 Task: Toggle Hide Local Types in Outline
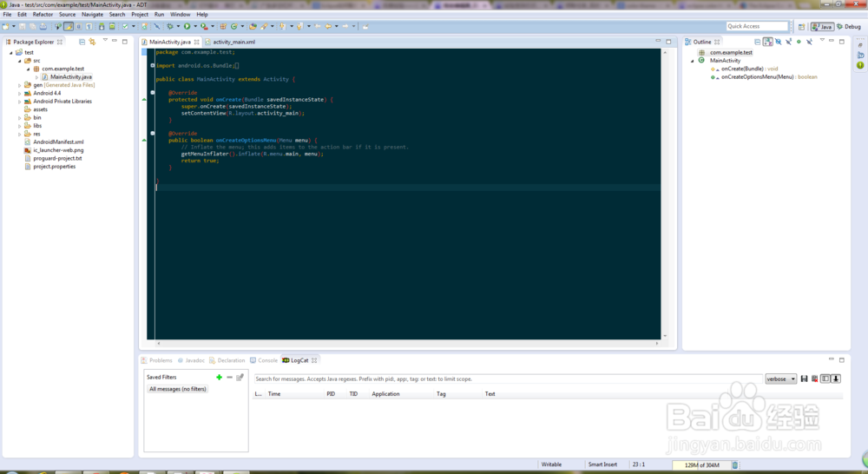(809, 42)
